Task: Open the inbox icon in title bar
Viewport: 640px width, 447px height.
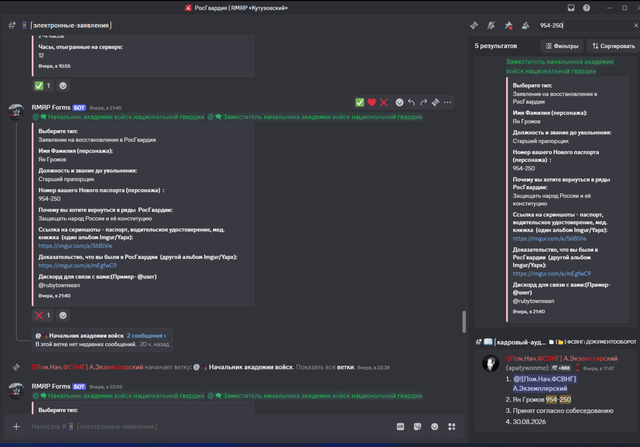Action: [571, 8]
